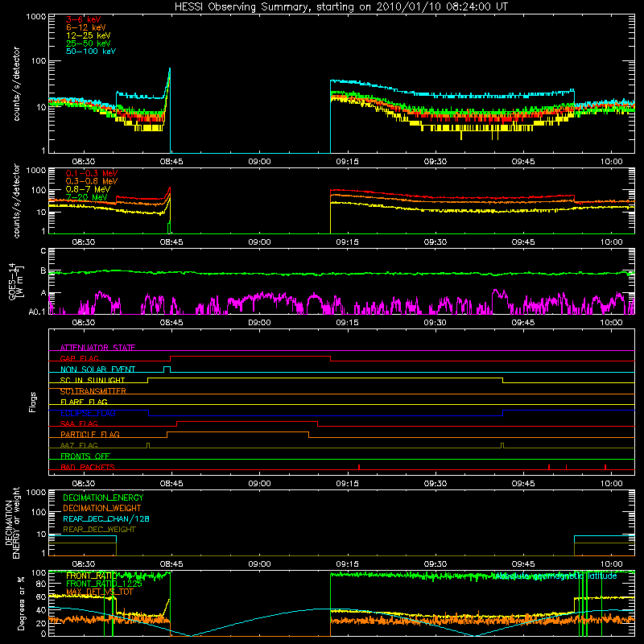Click the 7-20 MeV legend label
This screenshot has width=644, height=644.
coord(87,197)
